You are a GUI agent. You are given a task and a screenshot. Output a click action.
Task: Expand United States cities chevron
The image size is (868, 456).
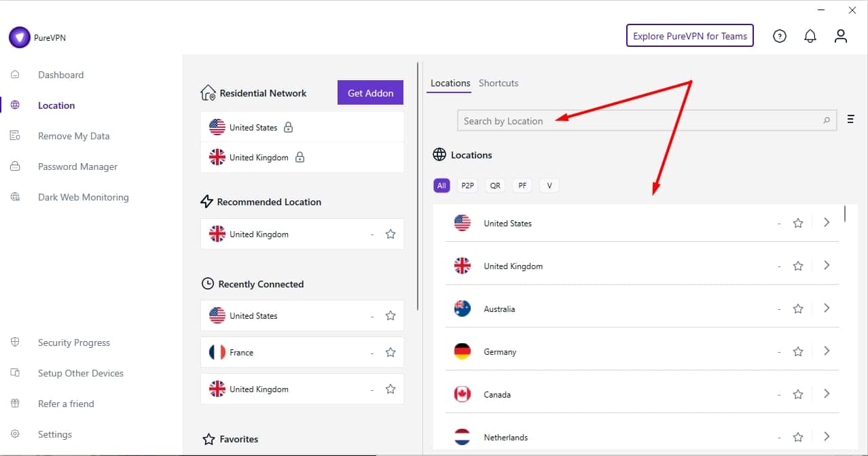point(827,222)
